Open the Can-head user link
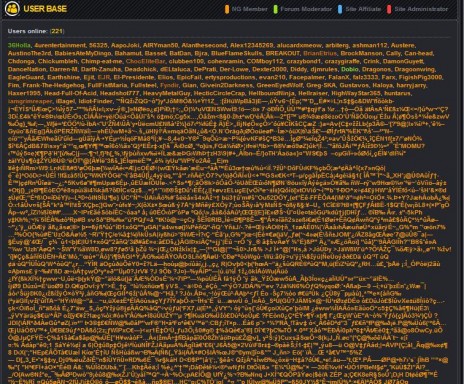The image size is (464, 384). pos(419,53)
